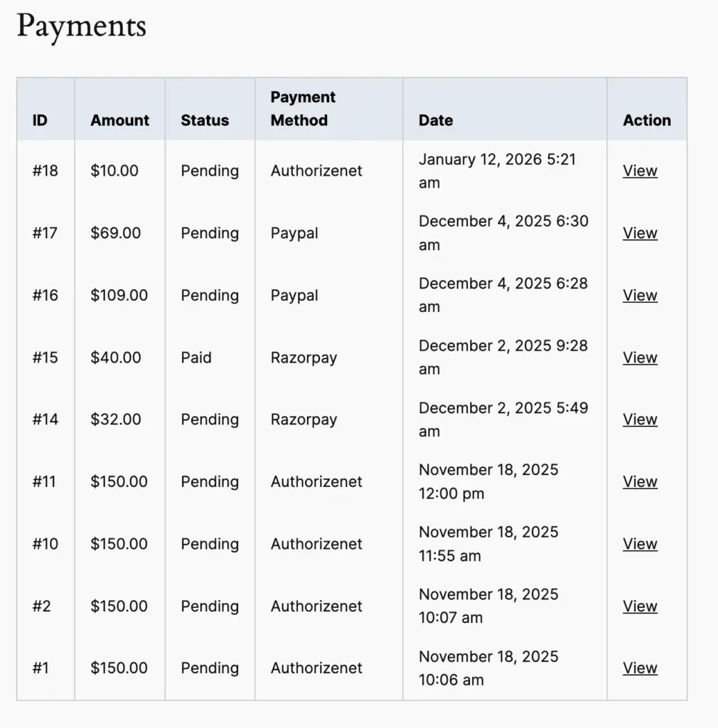View details of payment #18
718x728 pixels.
[639, 171]
